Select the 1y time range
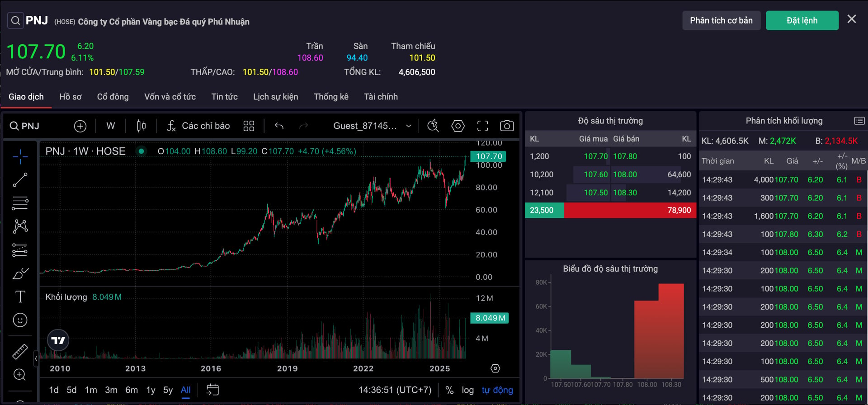Image resolution: width=868 pixels, height=405 pixels. [151, 390]
